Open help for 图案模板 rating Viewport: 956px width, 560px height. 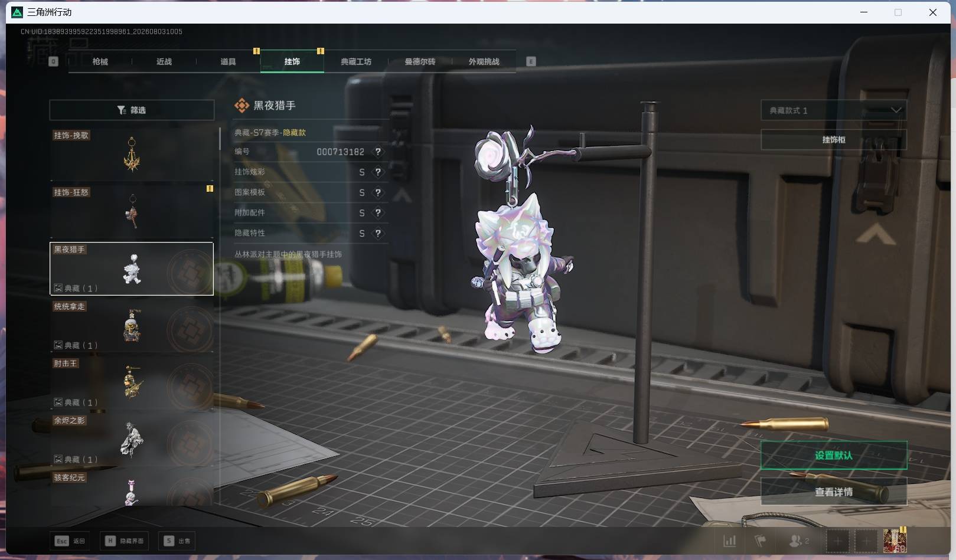pyautogui.click(x=378, y=192)
